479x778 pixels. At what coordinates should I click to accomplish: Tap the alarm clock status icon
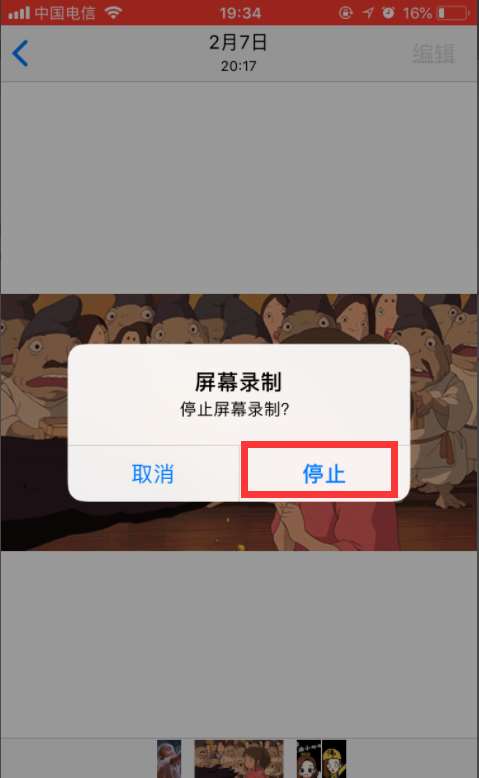(388, 13)
